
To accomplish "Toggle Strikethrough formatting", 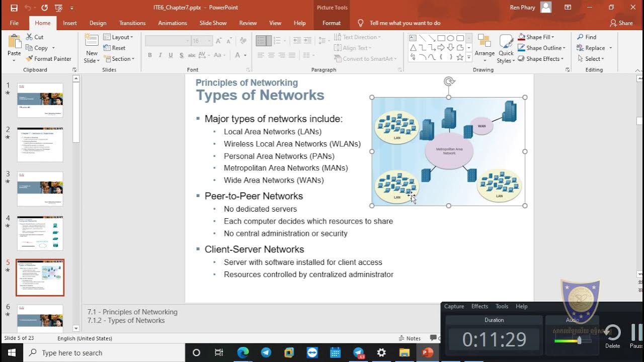I will tap(192, 55).
